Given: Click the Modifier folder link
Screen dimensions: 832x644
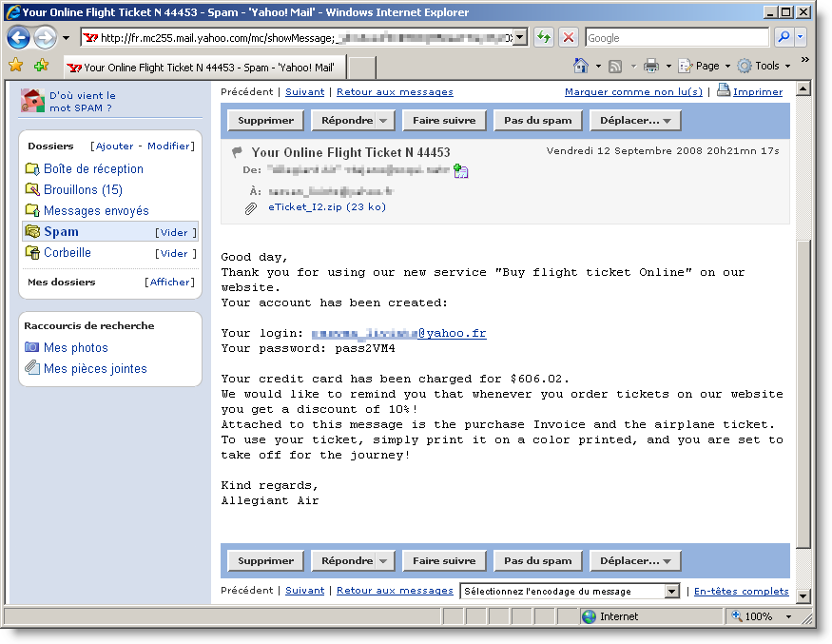Looking at the screenshot, I should pos(168,146).
